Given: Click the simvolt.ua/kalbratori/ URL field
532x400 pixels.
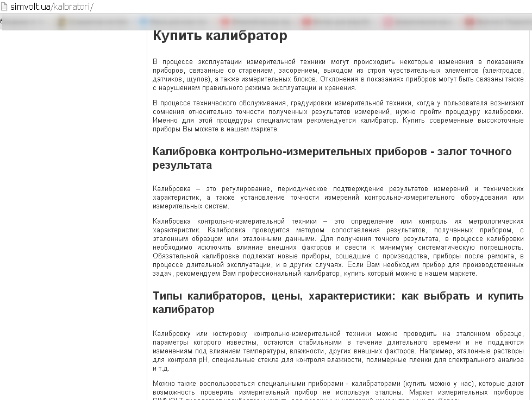Looking at the screenshot, I should tap(52, 7).
